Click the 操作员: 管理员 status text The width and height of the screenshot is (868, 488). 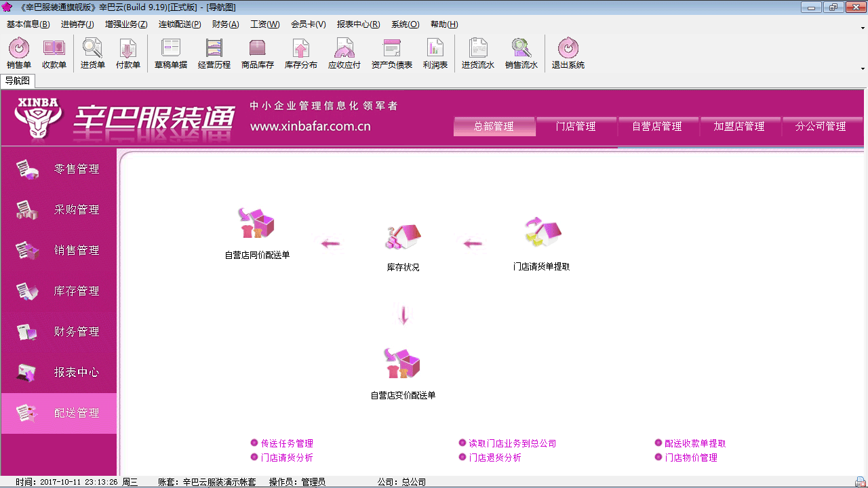point(297,482)
